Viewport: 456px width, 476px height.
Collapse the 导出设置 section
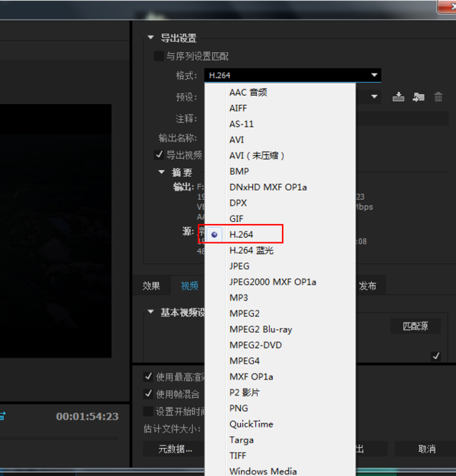tap(150, 38)
